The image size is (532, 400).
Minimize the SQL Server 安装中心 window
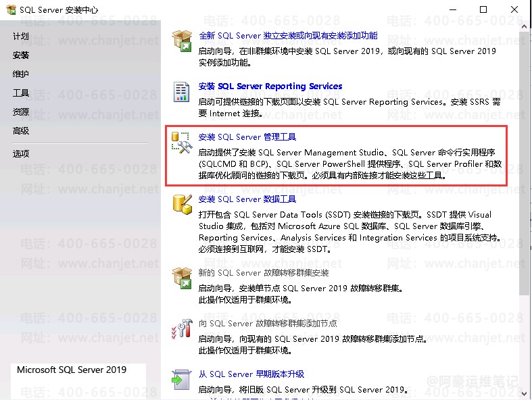click(453, 9)
